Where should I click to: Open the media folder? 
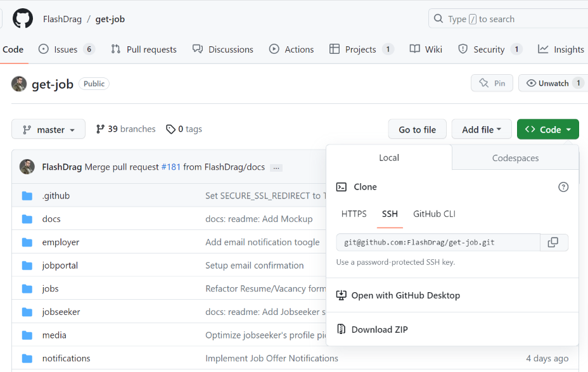point(54,335)
